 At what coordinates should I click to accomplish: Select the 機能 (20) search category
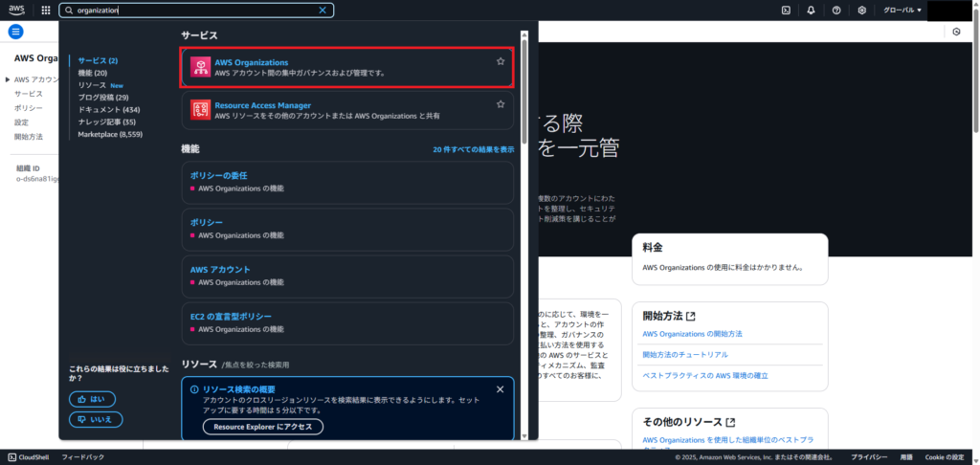pyautogui.click(x=93, y=73)
